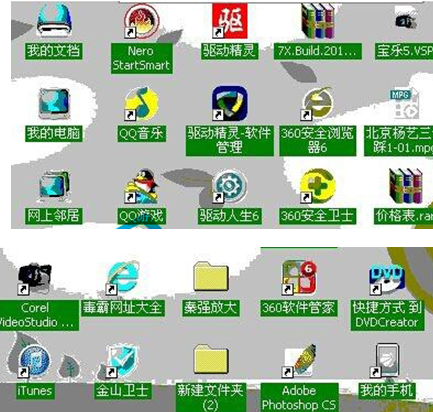Launch the QQ游戏 penguin icon

pyautogui.click(x=141, y=186)
